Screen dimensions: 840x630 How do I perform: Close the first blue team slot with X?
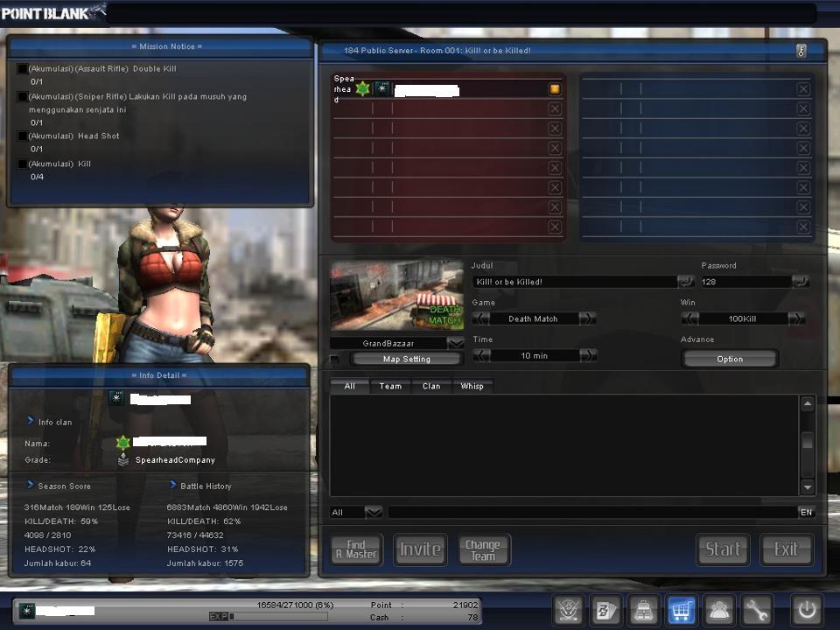[803, 89]
